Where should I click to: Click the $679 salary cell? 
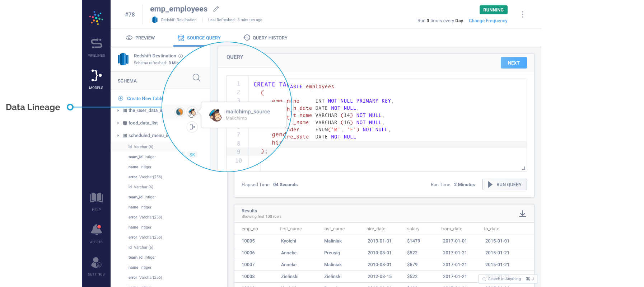412,265
